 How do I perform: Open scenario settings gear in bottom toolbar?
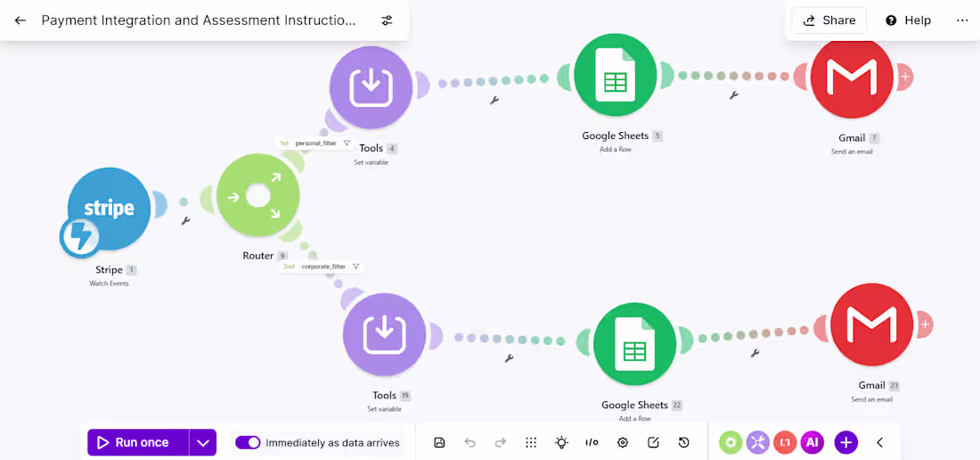pos(623,442)
